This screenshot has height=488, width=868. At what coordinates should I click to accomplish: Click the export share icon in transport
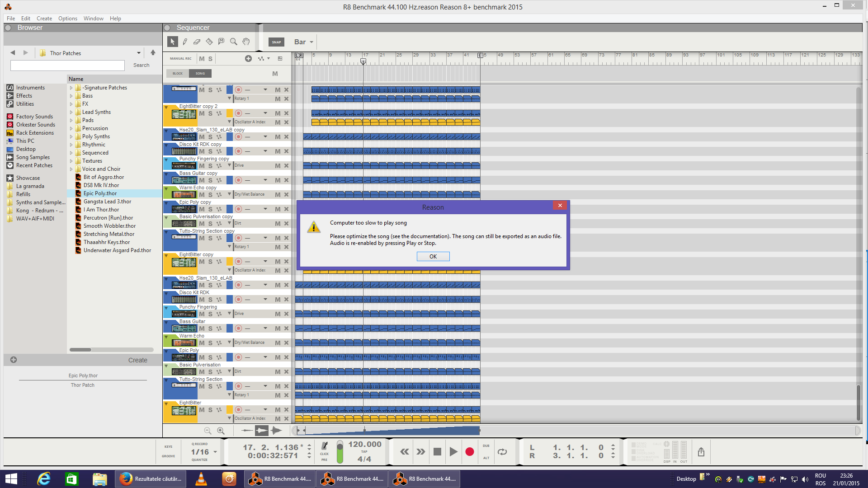pos(701,451)
